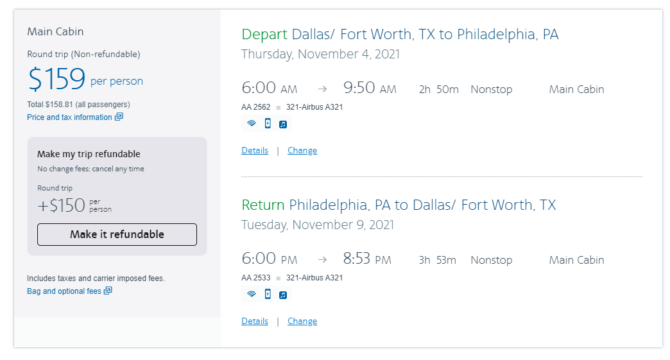670x360 pixels.
Task: Open Bag and optional fees link
Action: click(64, 291)
